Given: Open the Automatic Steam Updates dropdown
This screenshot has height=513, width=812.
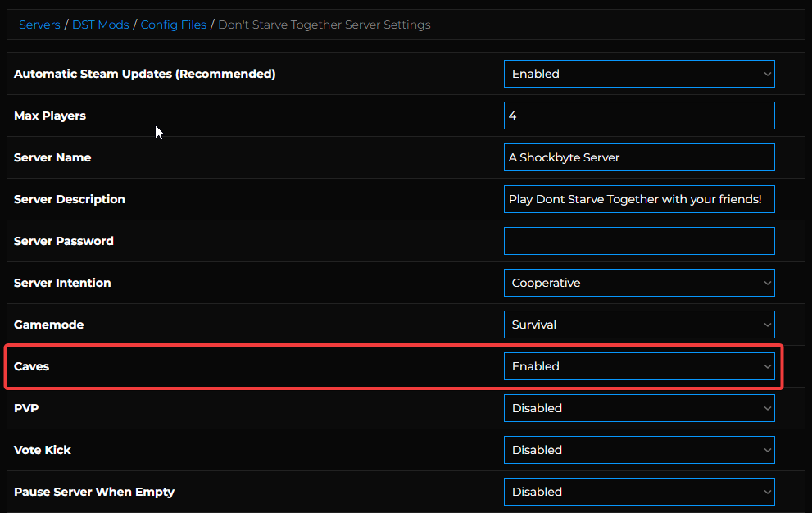Looking at the screenshot, I should pyautogui.click(x=639, y=74).
